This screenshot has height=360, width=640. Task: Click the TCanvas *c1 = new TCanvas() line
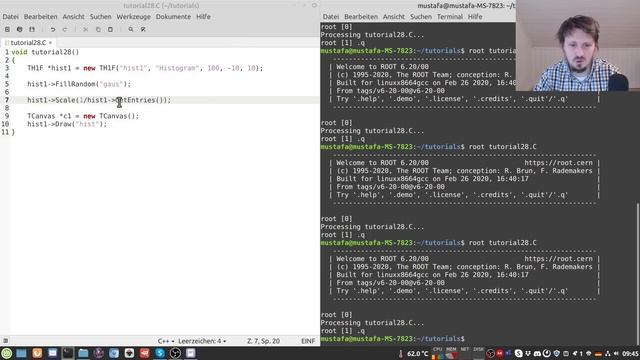tap(83, 116)
